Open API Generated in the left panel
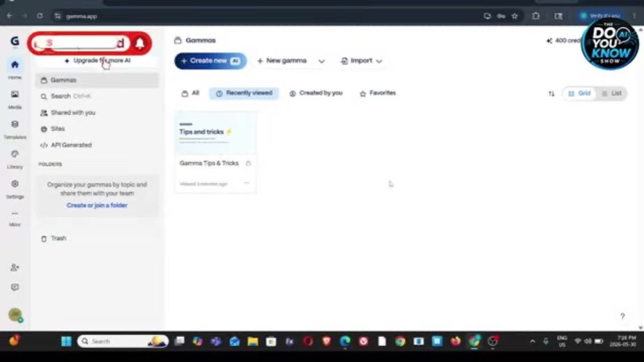The width and height of the screenshot is (644, 362). coord(97,145)
